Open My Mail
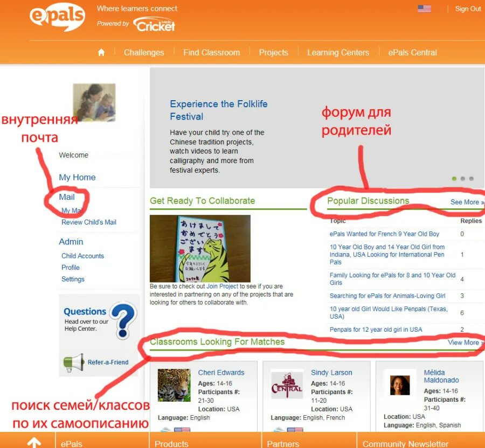Screen dimensions: 485x448 72,211
